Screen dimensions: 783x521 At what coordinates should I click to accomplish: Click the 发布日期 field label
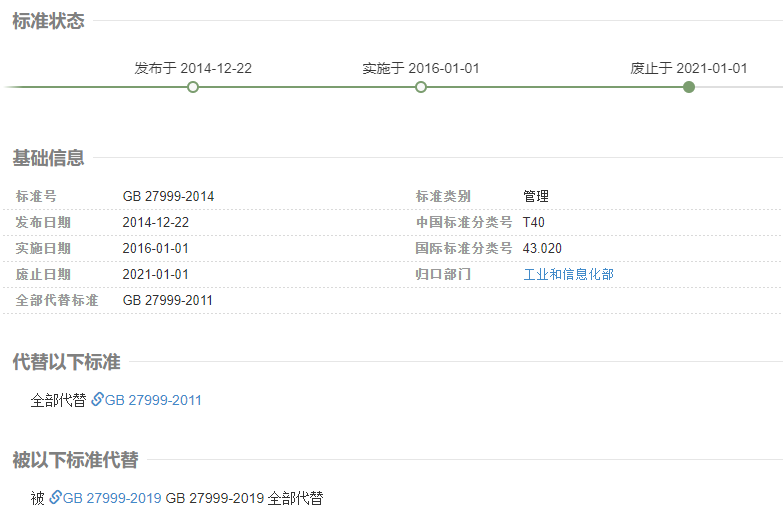pyautogui.click(x=43, y=222)
